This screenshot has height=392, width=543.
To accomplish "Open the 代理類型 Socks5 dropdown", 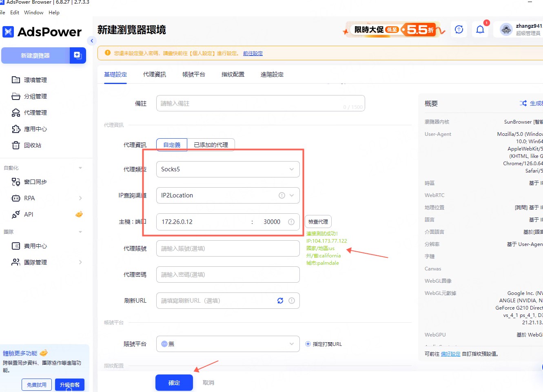I will 228,169.
